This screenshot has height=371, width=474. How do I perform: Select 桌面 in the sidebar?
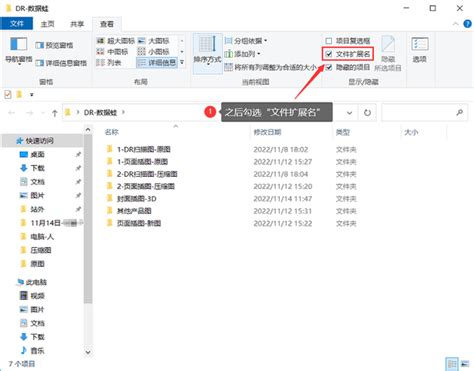(x=32, y=154)
